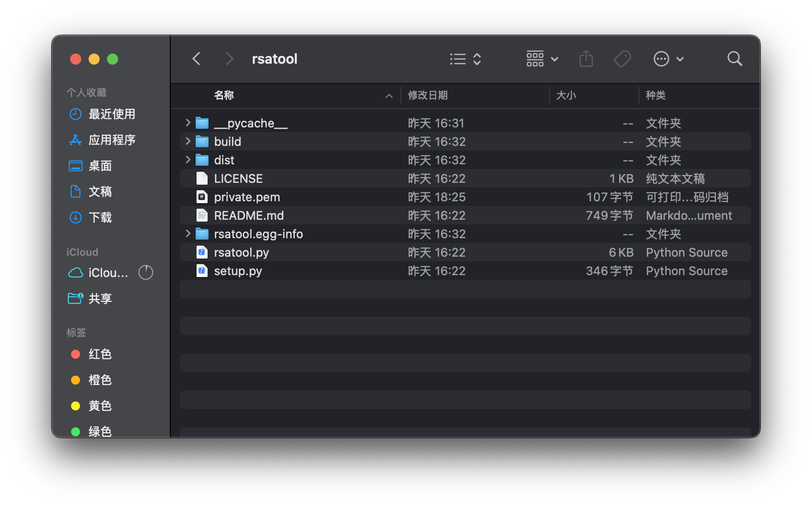Go back with the left chevron button
Image resolution: width=812 pixels, height=506 pixels.
coord(197,59)
